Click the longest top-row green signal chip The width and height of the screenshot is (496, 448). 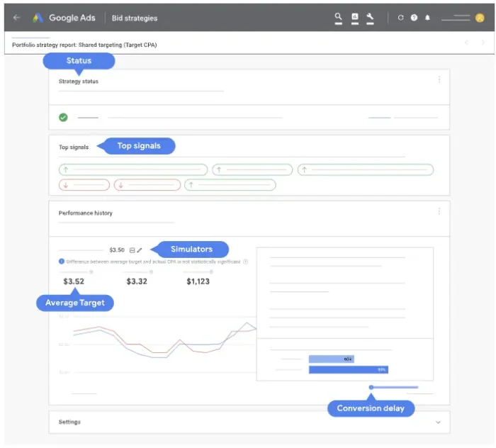pos(133,169)
